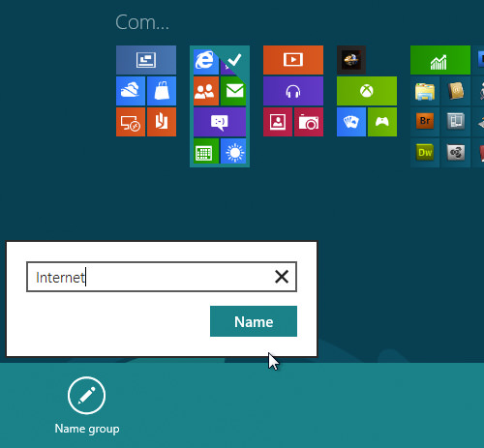Open the Xbox Games controller tile
Screen dimensions: 484x448
click(x=382, y=122)
